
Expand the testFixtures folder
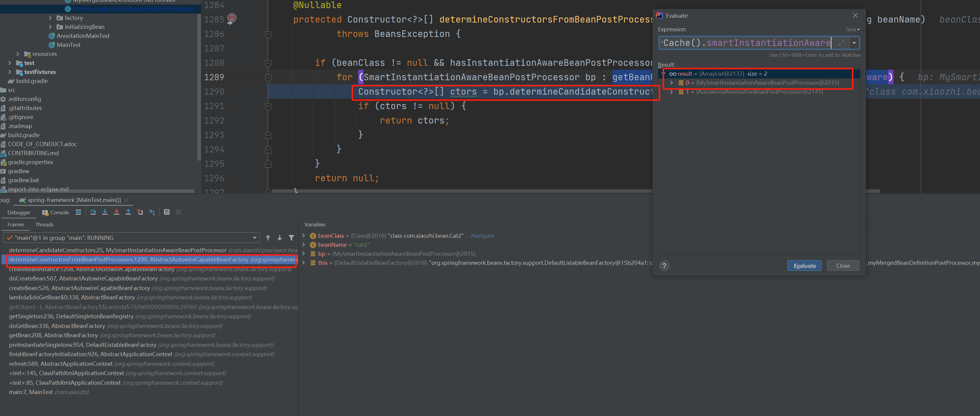click(x=10, y=72)
